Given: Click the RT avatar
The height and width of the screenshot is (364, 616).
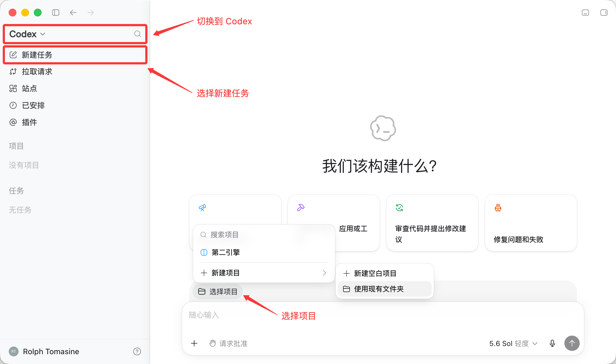Looking at the screenshot, I should 14,351.
